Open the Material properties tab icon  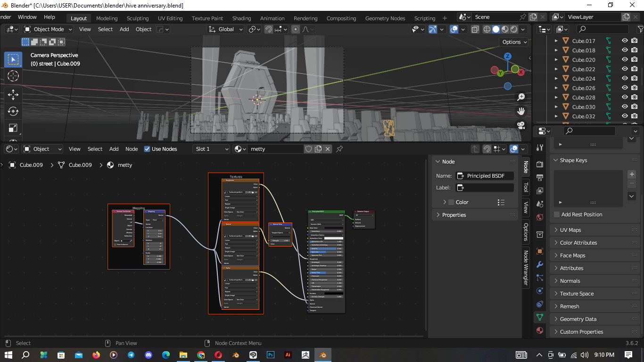point(540,330)
